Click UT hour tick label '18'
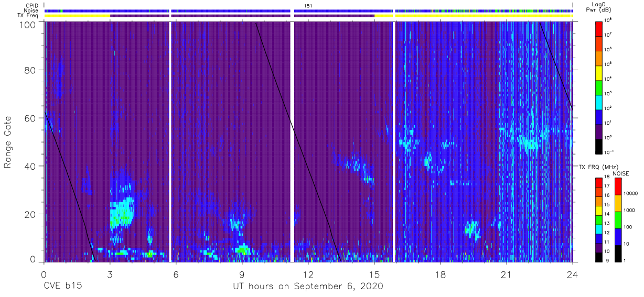Screen dimensions: 644x297 point(440,274)
